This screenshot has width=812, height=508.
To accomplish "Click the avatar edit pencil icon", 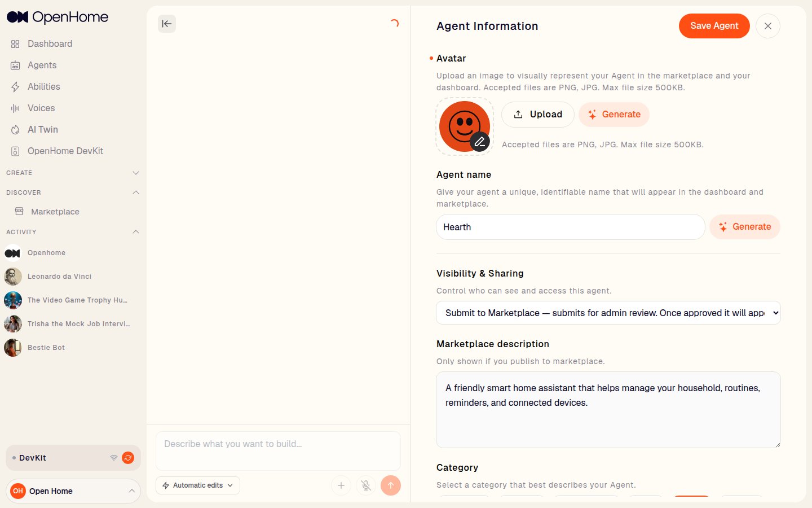I will 480,142.
